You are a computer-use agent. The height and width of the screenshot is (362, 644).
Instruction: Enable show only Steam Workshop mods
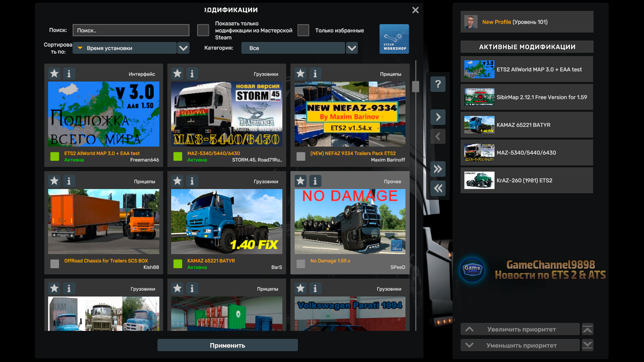point(203,30)
